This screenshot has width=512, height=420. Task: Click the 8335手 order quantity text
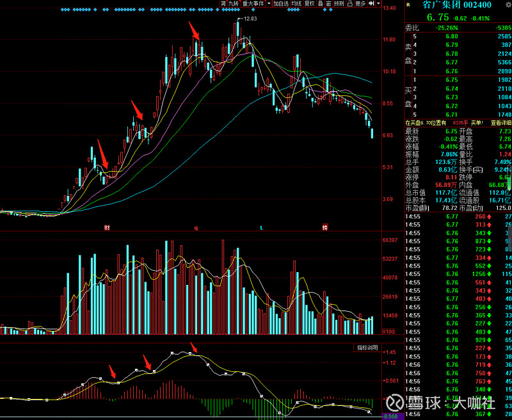460,123
